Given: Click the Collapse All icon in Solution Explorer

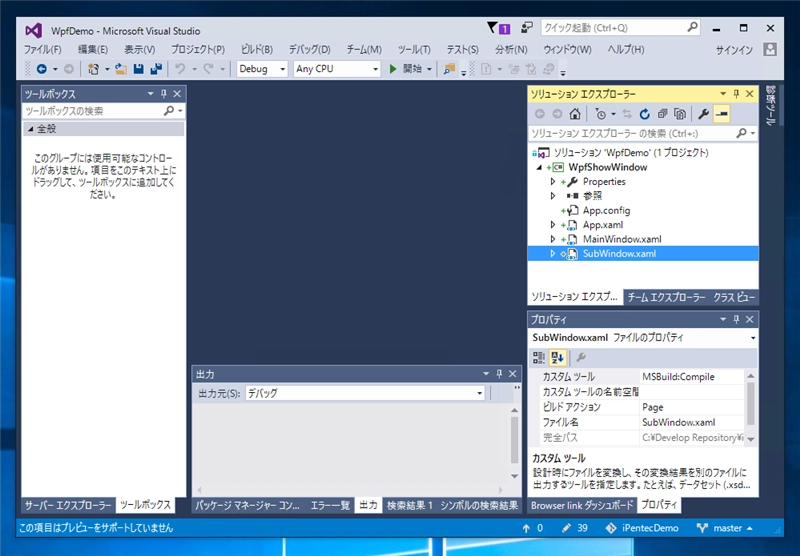Looking at the screenshot, I should (x=662, y=114).
